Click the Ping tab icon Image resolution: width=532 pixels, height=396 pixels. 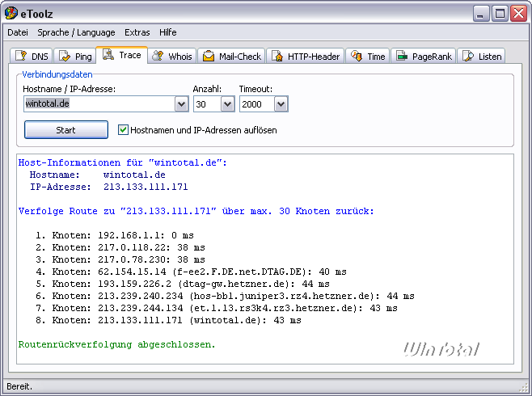(65, 56)
